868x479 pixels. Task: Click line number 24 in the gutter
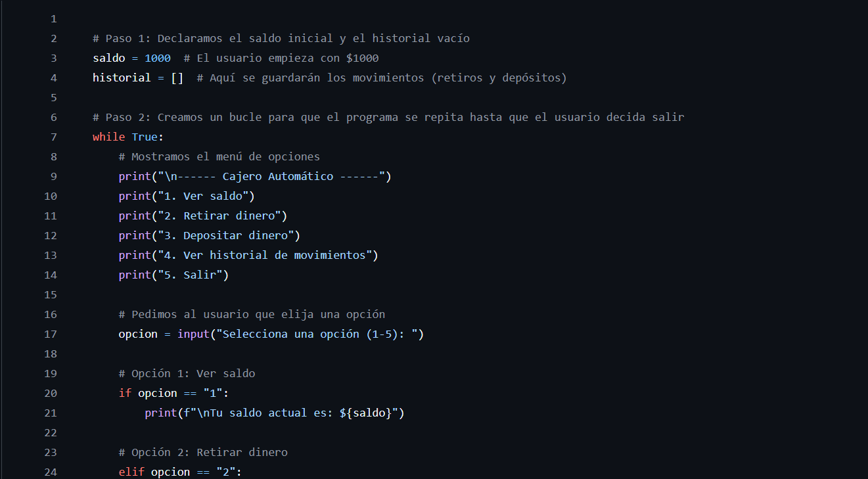pyautogui.click(x=51, y=472)
